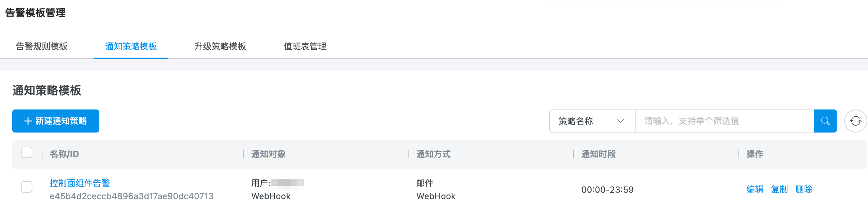Screen dimensions: 868x206
Task: Check the 控制面组件告警 row checkbox
Action: [27, 187]
